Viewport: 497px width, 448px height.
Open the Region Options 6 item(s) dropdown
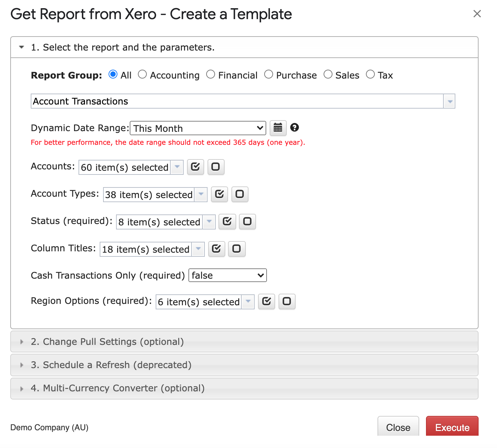pos(205,302)
